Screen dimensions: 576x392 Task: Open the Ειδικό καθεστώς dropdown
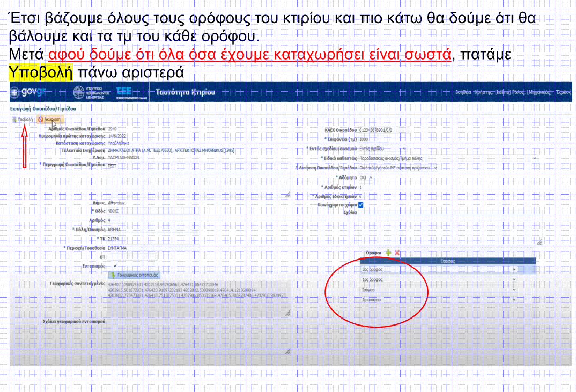tap(447, 158)
